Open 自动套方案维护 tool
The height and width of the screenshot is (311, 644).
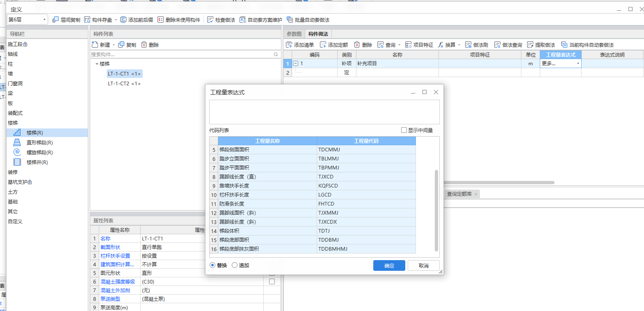click(261, 20)
